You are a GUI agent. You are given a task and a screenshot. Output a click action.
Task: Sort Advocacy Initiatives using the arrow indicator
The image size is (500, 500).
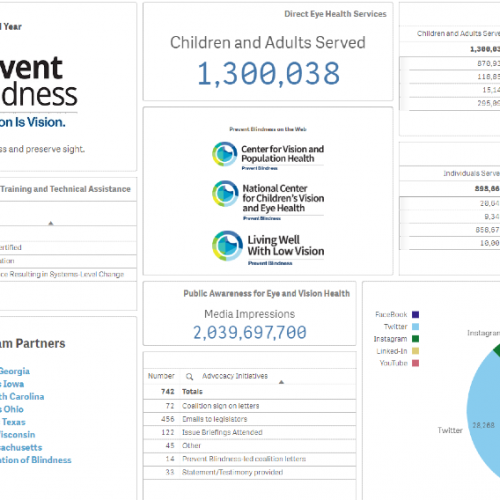[x=281, y=382]
